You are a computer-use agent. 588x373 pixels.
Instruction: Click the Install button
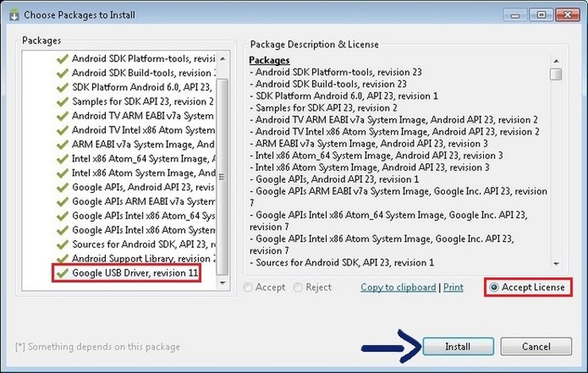458,346
